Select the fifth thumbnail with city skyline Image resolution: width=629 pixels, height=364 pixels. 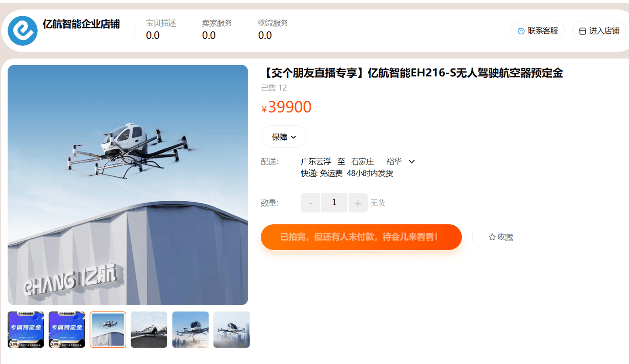(x=190, y=330)
